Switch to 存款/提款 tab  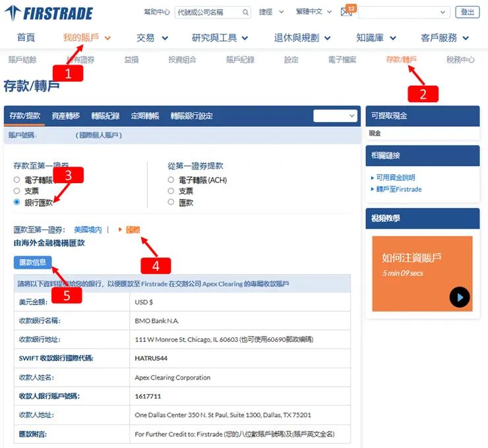24,116
